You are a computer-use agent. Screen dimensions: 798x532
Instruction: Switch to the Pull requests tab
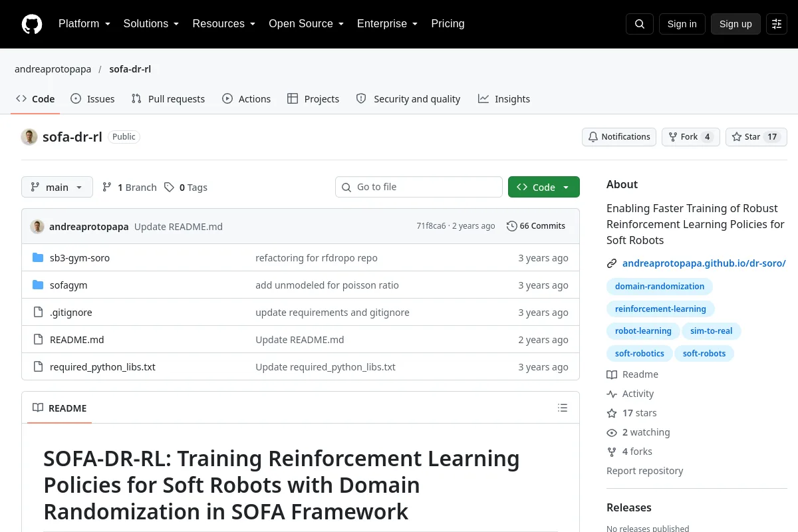tap(168, 98)
